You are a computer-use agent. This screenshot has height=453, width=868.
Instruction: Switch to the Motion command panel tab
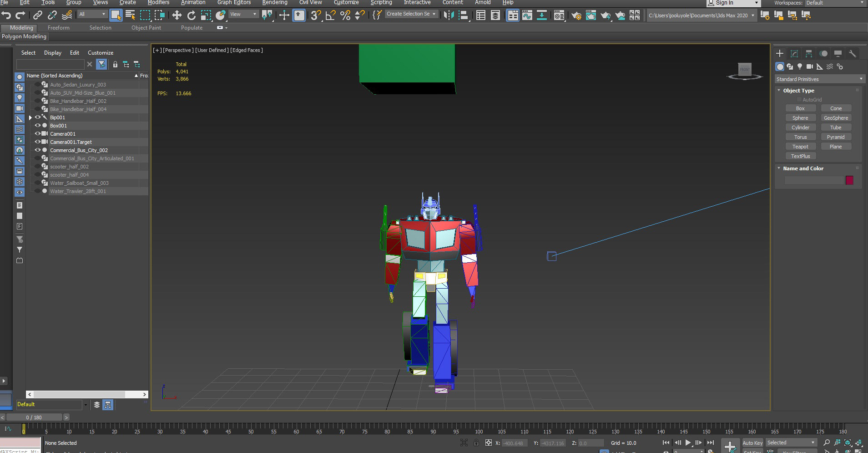coord(823,53)
